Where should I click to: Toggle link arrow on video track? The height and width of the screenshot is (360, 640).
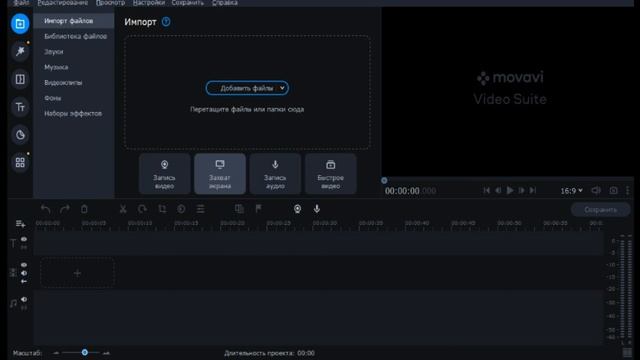24,281
